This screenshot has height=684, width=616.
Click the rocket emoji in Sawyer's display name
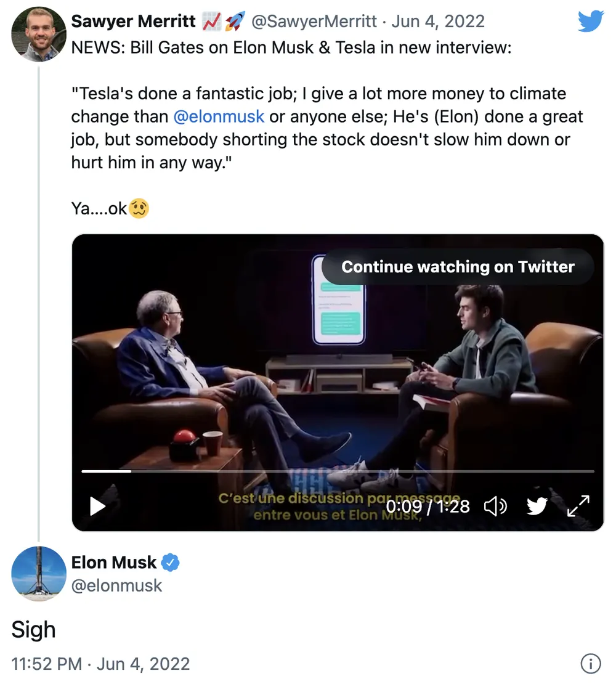click(x=234, y=20)
